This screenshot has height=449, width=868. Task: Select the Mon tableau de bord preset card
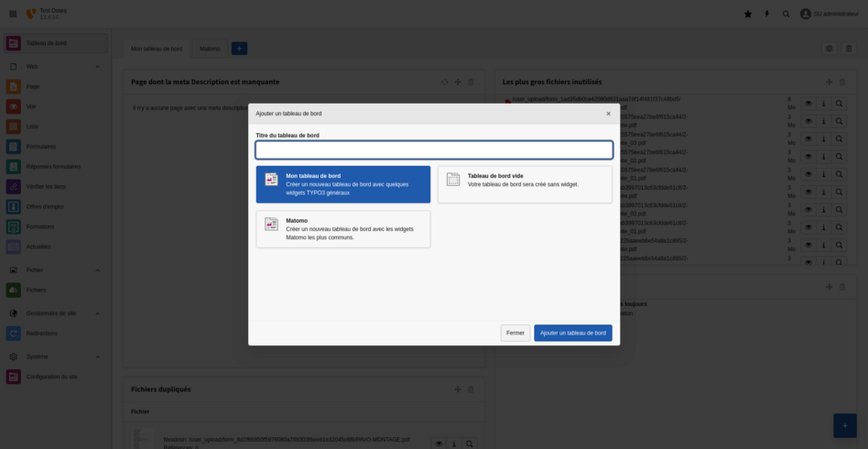[x=343, y=184]
